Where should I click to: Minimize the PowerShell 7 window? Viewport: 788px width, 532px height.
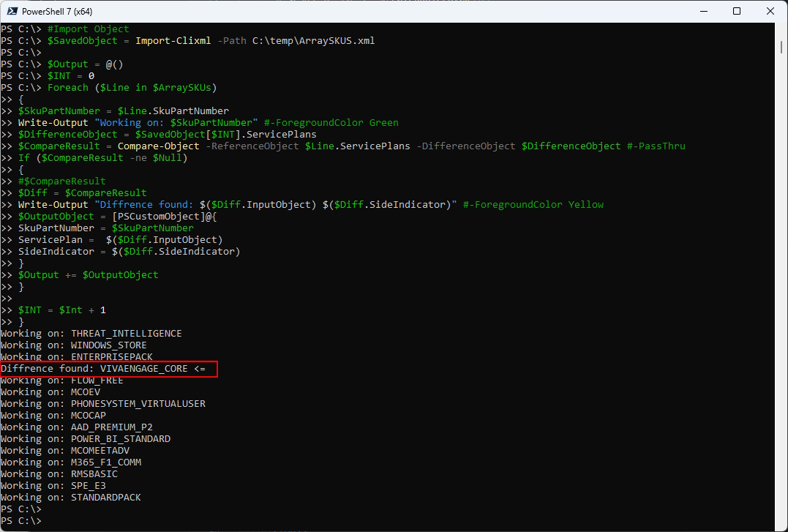(704, 11)
